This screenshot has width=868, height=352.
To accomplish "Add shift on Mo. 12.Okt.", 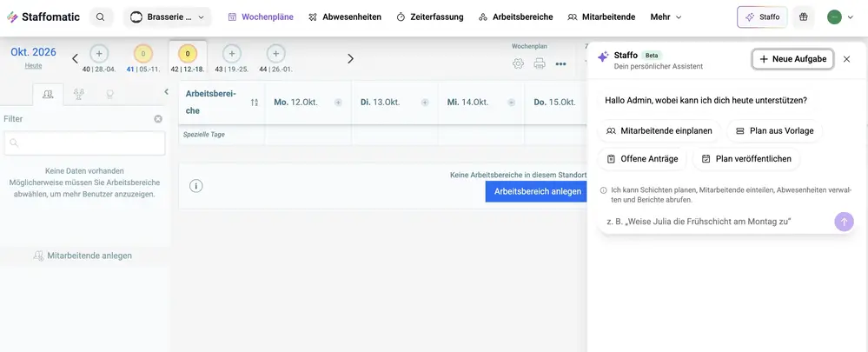I will point(338,103).
